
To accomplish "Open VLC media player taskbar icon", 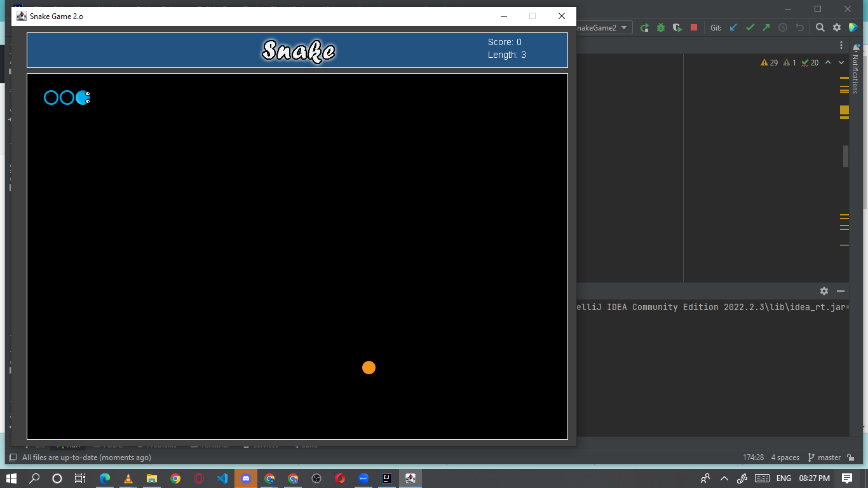I will click(x=128, y=478).
